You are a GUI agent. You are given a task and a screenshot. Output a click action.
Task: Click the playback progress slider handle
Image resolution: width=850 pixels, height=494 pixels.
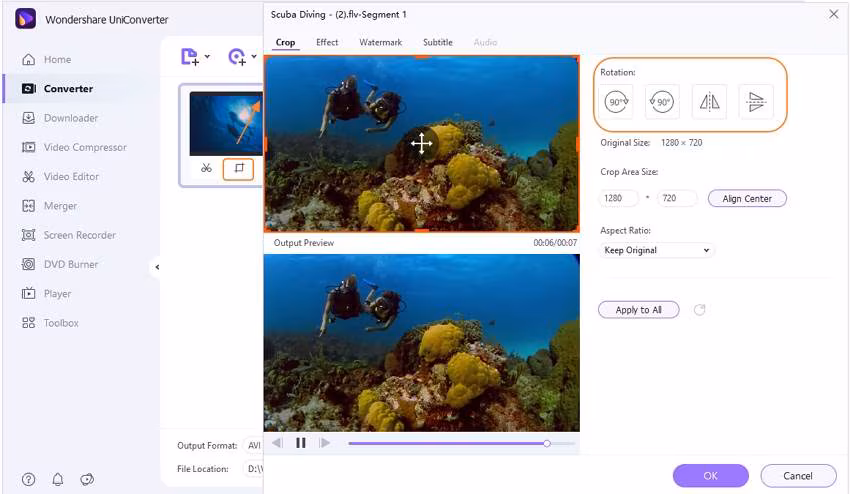click(547, 444)
